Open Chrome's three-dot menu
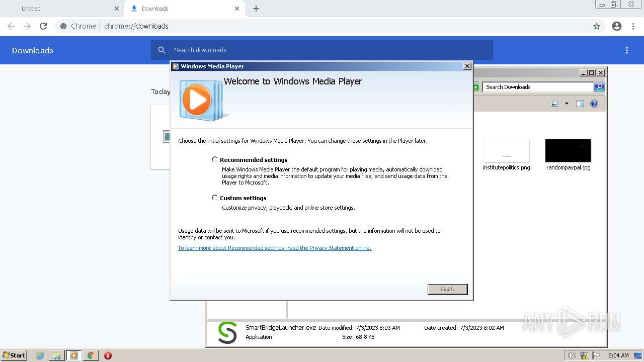Viewport: 644px width, 362px height. coord(633,26)
